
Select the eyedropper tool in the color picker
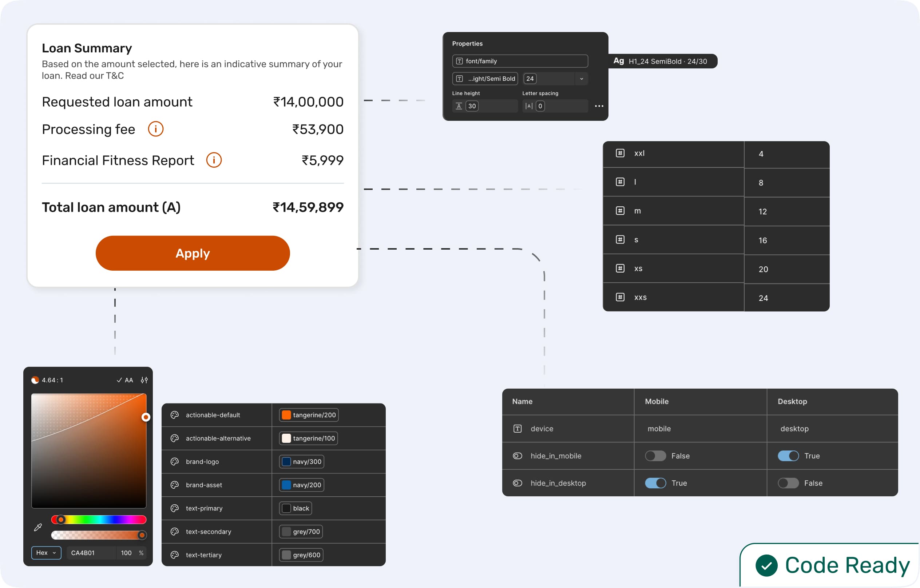click(38, 527)
